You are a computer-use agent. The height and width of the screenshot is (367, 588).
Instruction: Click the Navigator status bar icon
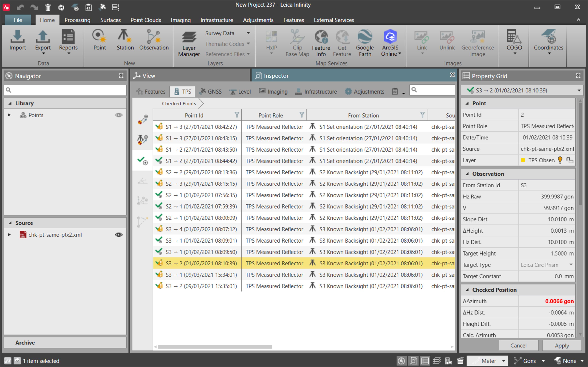click(x=401, y=361)
